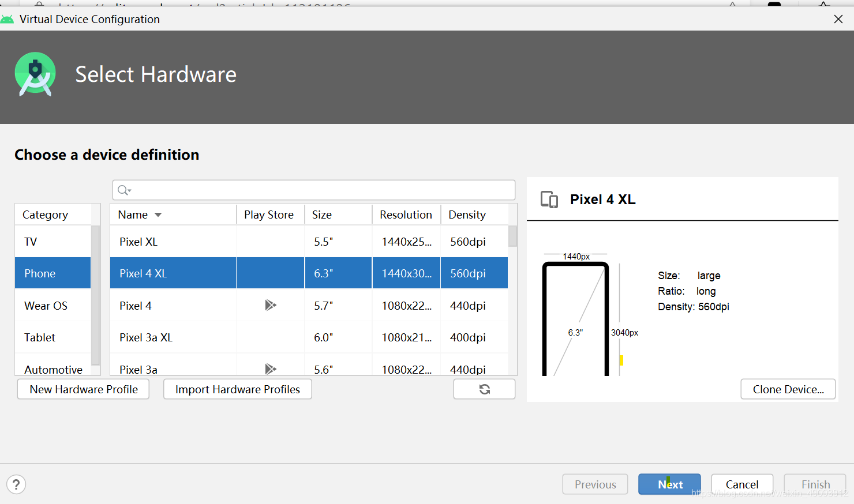The width and height of the screenshot is (854, 504).
Task: Click the device icon beside Pixel 4 XL title
Action: tap(549, 200)
